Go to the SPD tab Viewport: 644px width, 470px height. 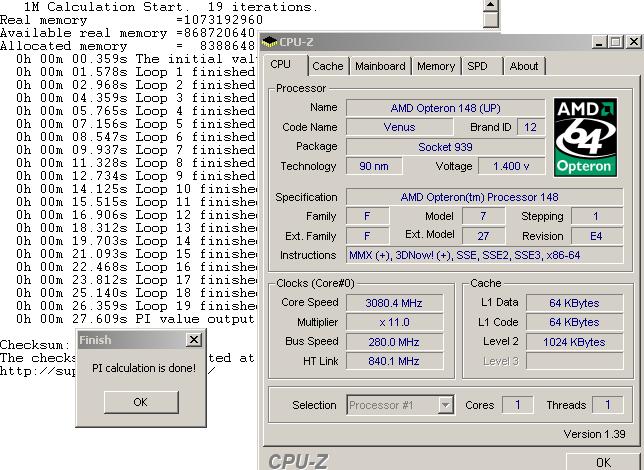click(x=478, y=66)
